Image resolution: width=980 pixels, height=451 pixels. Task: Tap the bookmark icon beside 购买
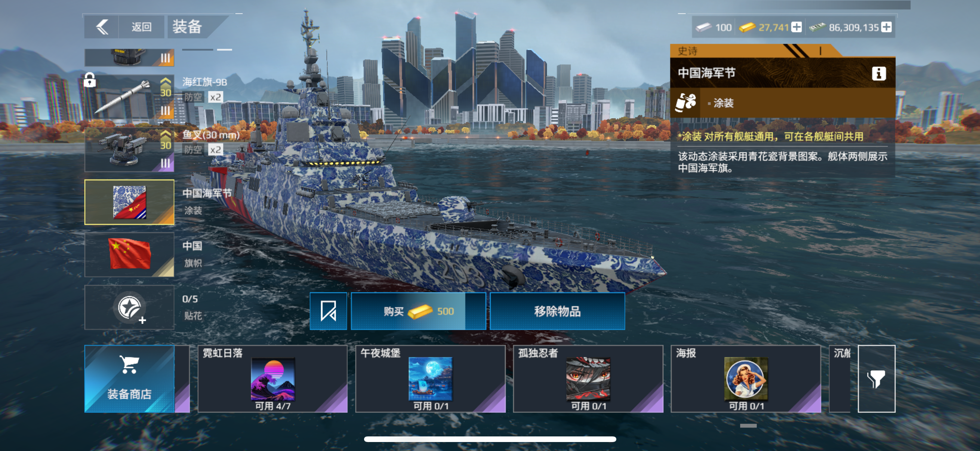point(328,311)
